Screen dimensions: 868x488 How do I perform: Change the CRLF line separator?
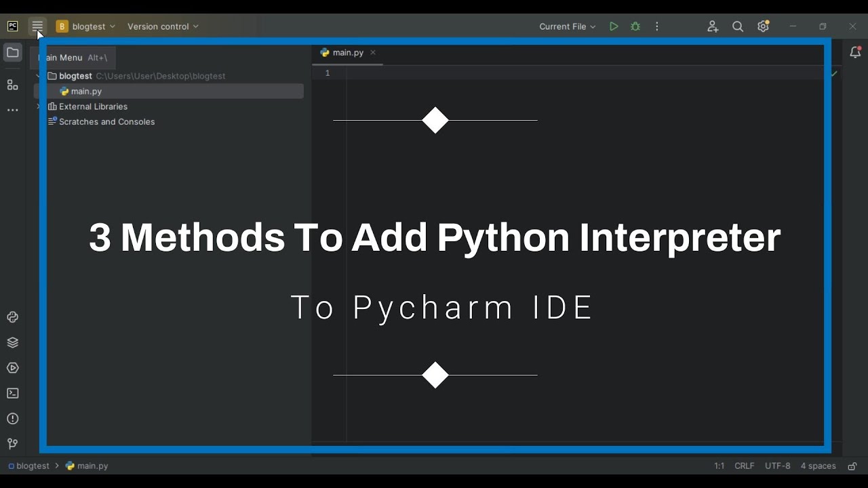[745, 466]
